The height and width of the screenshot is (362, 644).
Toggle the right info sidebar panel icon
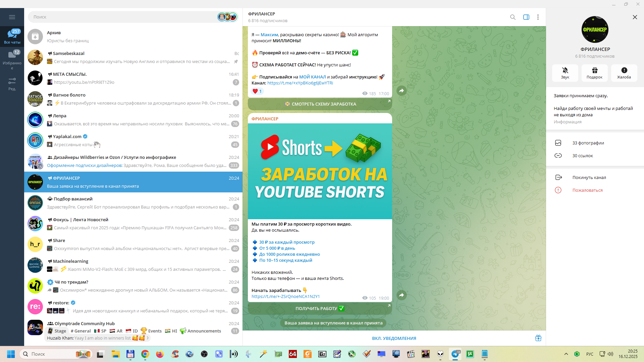[526, 17]
